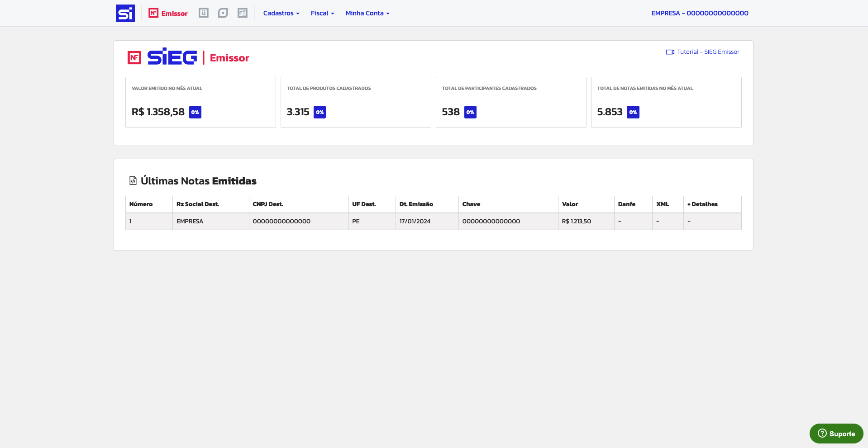Open the Tutorial - SIEG Emissor link
Viewport: 868px width, 448px height.
click(708, 52)
